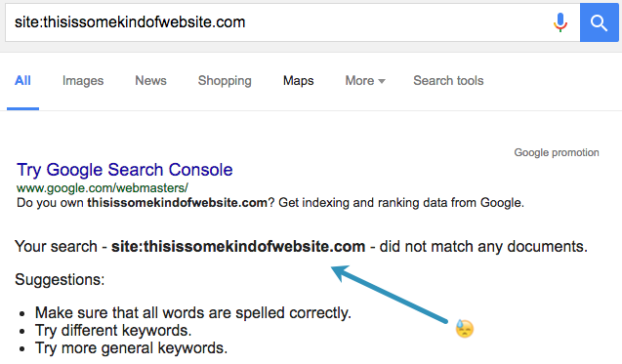Go to the Shopping tab
Screen dimensions: 622x364
point(225,80)
